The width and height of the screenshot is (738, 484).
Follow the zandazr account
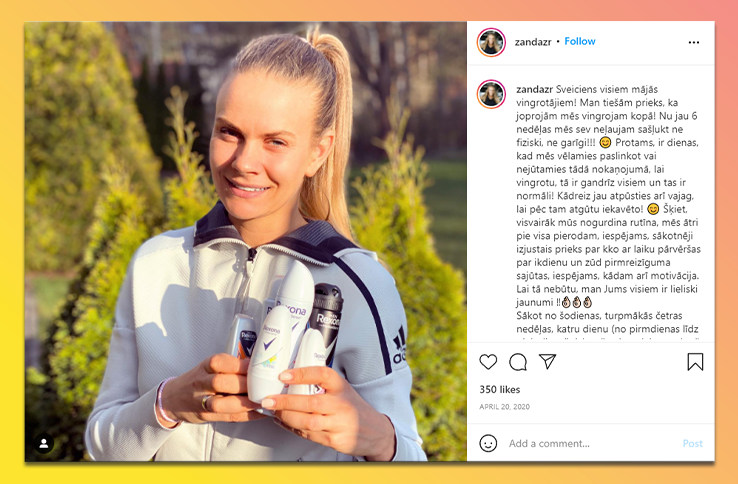[580, 41]
